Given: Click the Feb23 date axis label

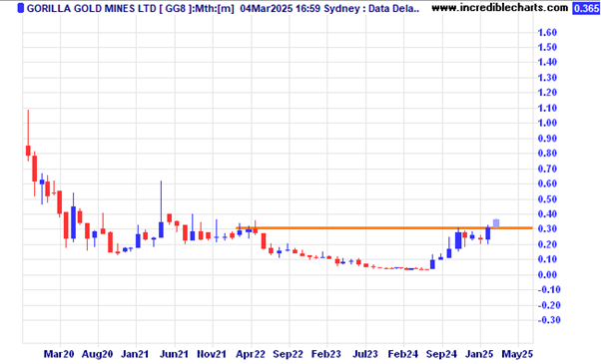Looking at the screenshot, I should click(x=326, y=354).
